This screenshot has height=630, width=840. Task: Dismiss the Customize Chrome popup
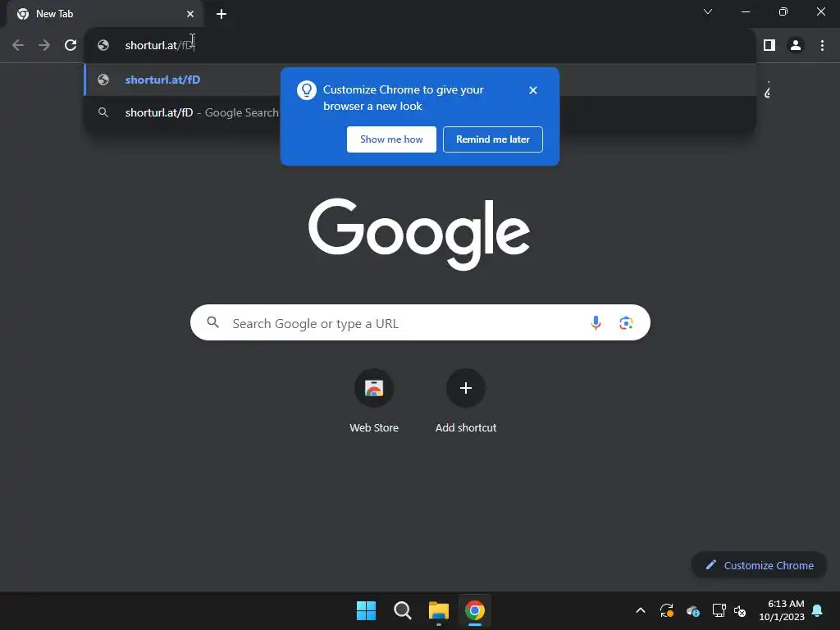pyautogui.click(x=533, y=90)
